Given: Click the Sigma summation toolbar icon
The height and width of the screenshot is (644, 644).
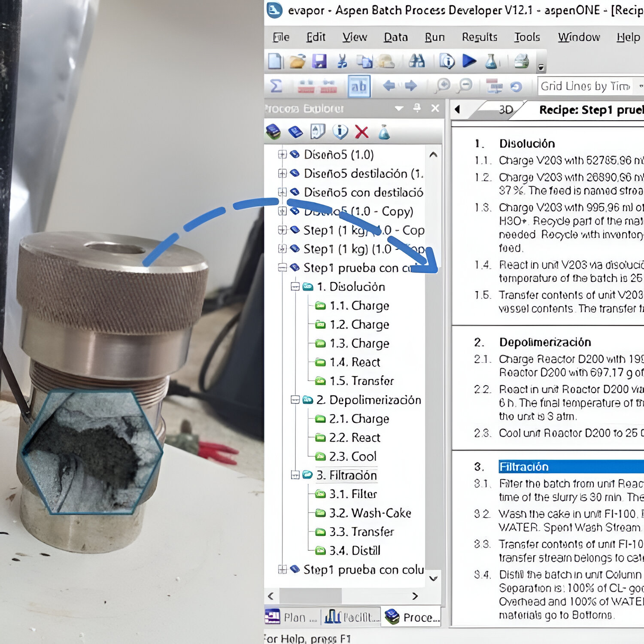Looking at the screenshot, I should coord(276,86).
